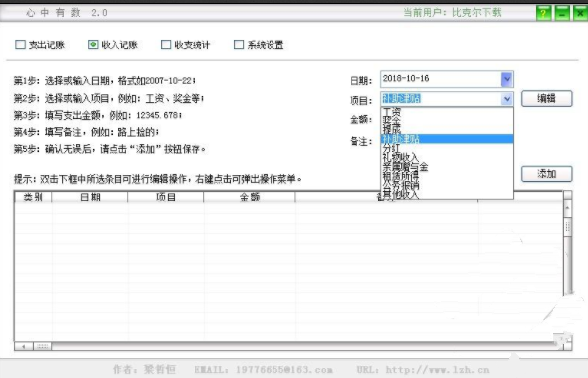Click the 提示 line about editing by double-clicking

pyautogui.click(x=158, y=179)
